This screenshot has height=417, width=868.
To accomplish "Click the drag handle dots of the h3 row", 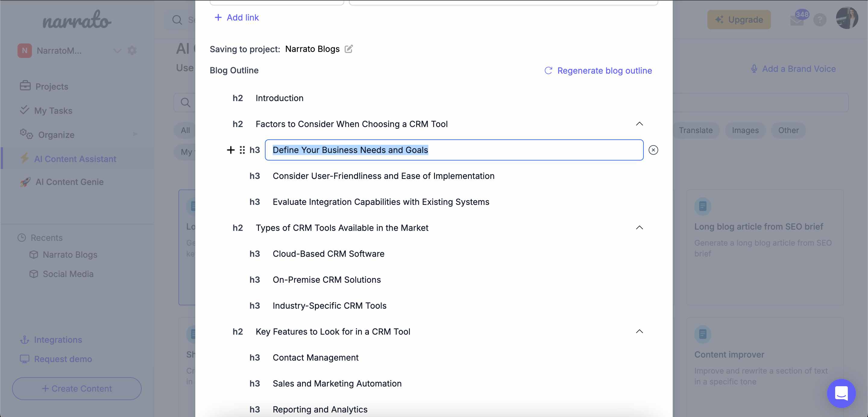I will 242,150.
